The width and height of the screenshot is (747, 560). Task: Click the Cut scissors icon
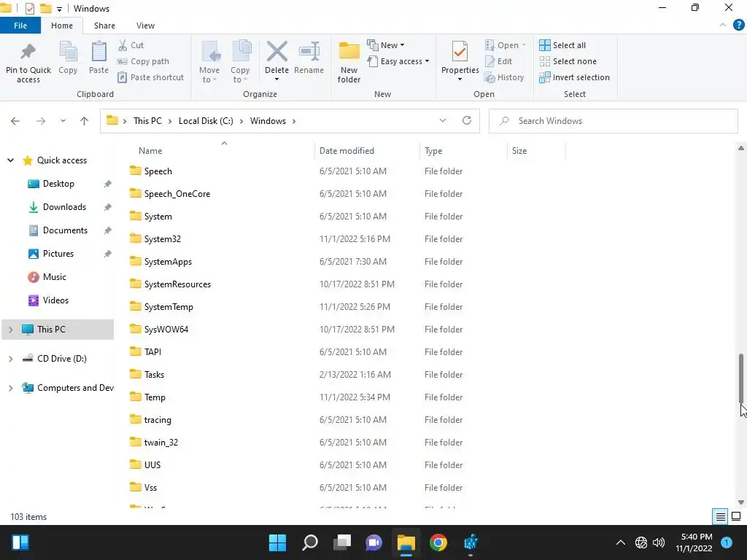coord(123,45)
